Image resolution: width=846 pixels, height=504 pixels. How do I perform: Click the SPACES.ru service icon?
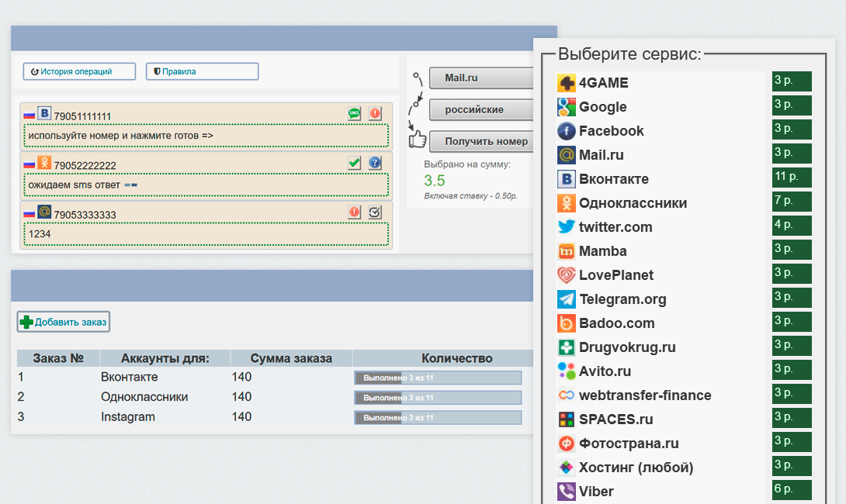(566, 419)
